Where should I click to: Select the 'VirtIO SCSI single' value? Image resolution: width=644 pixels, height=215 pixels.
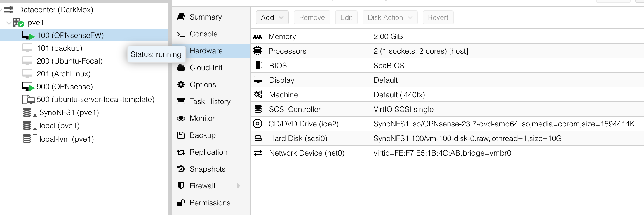(x=403, y=109)
